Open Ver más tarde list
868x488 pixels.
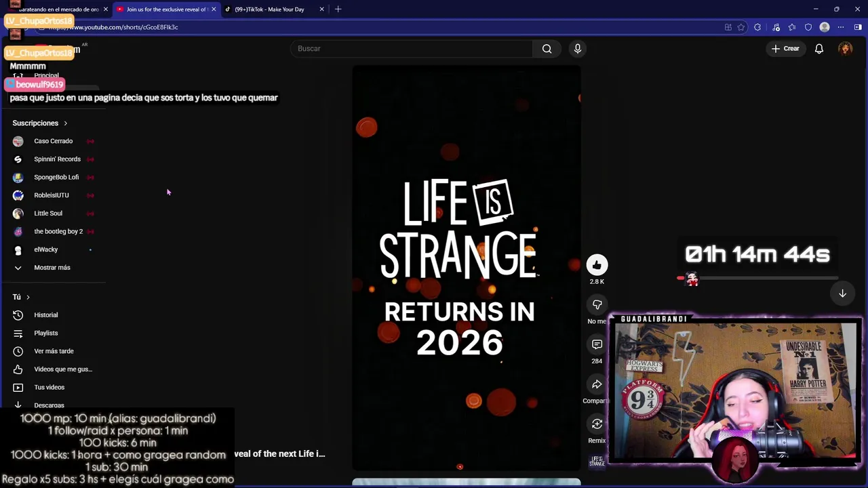[52, 351]
